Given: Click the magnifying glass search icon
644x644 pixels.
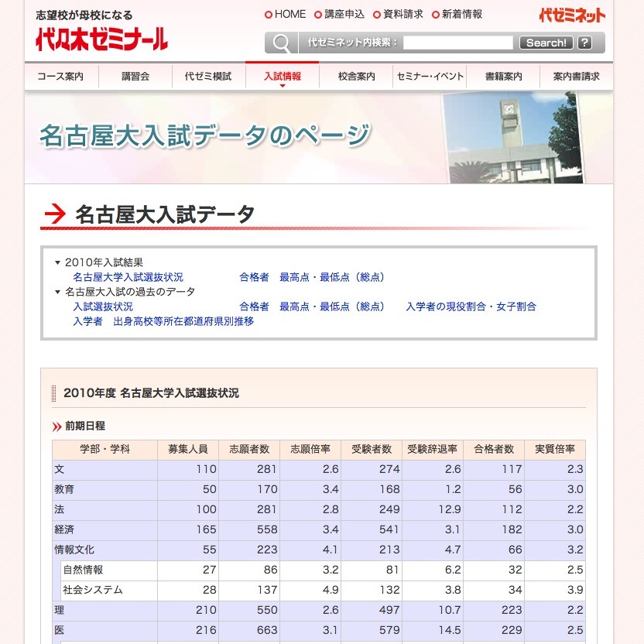Looking at the screenshot, I should [x=281, y=43].
